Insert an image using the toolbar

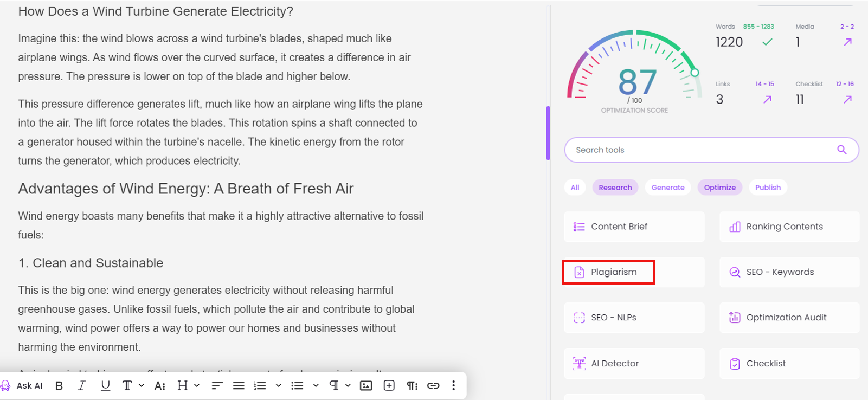point(366,385)
